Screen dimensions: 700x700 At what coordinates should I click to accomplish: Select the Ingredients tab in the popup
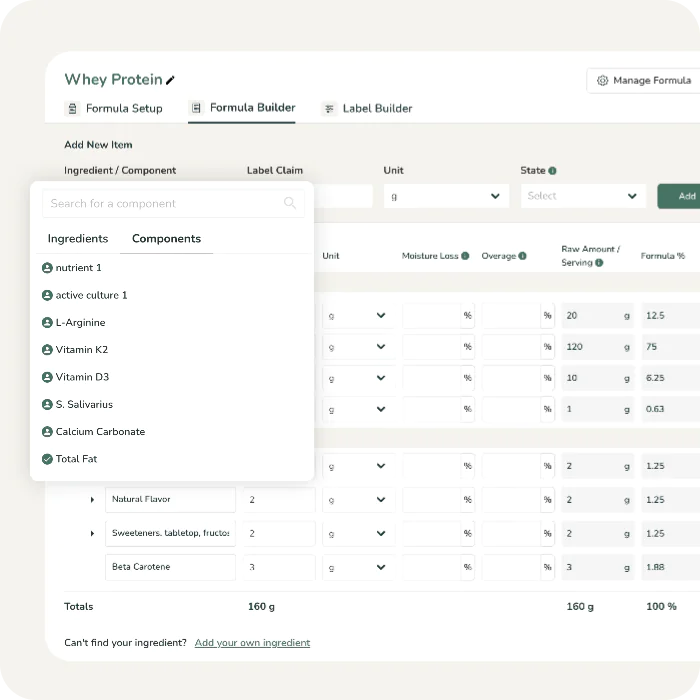(78, 239)
